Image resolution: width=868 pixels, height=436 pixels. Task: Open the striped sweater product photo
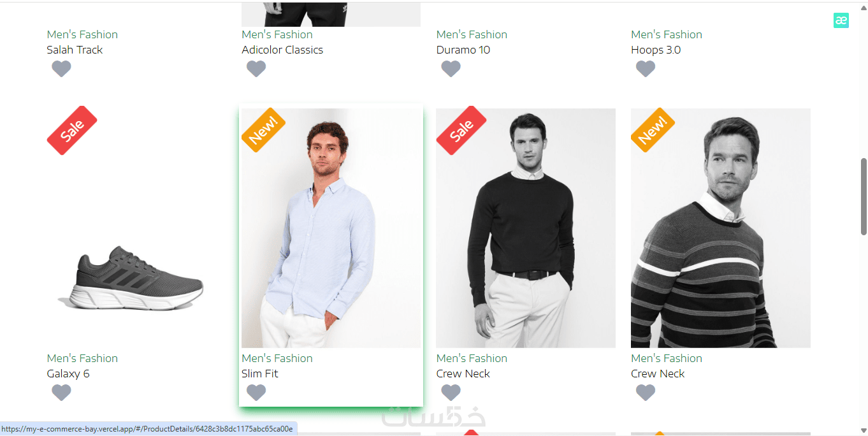tap(720, 242)
